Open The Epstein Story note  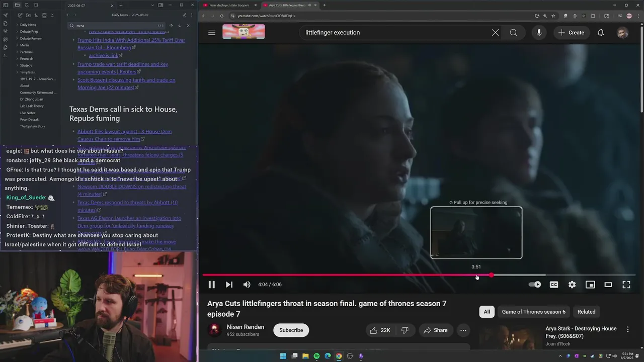point(32,126)
